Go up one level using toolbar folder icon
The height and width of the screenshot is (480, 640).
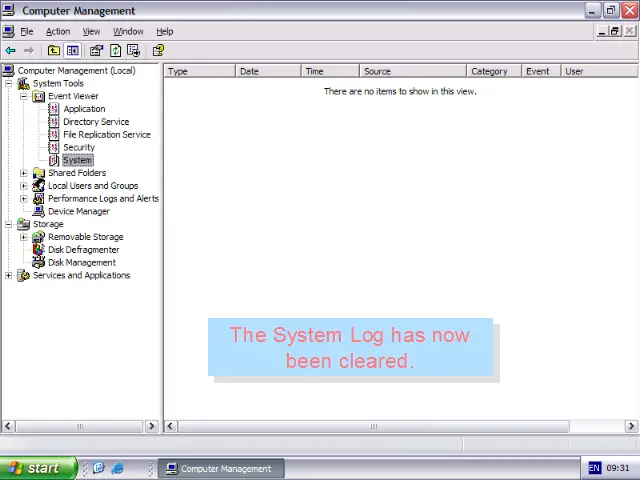click(x=53, y=51)
